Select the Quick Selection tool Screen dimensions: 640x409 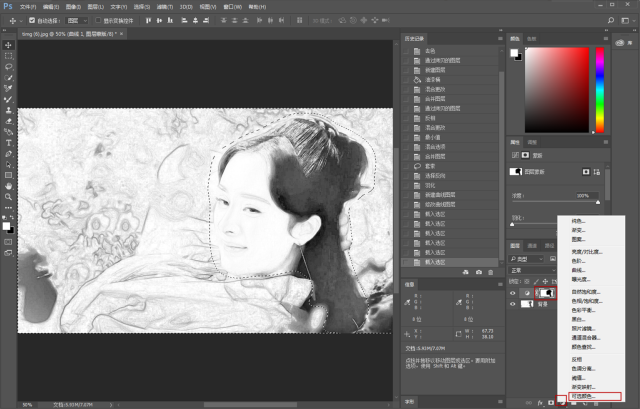[8, 78]
